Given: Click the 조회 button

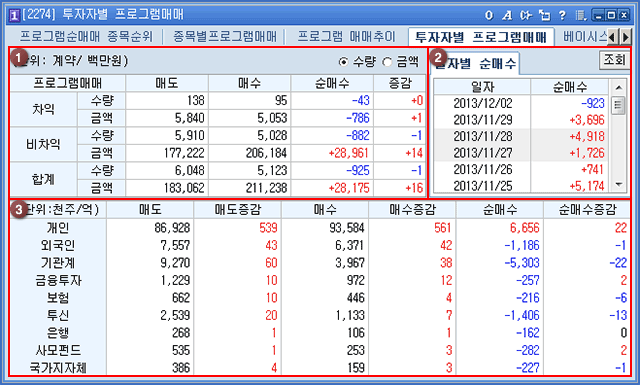Looking at the screenshot, I should pyautogui.click(x=614, y=60).
